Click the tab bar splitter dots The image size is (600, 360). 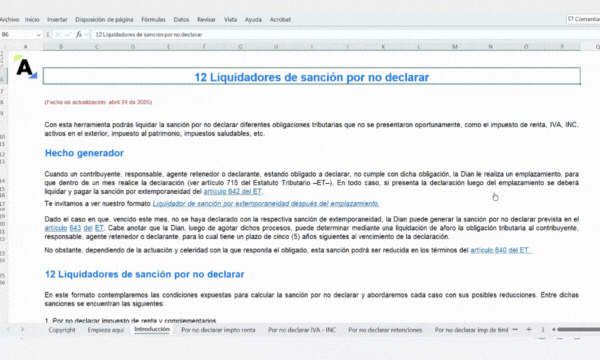click(543, 329)
